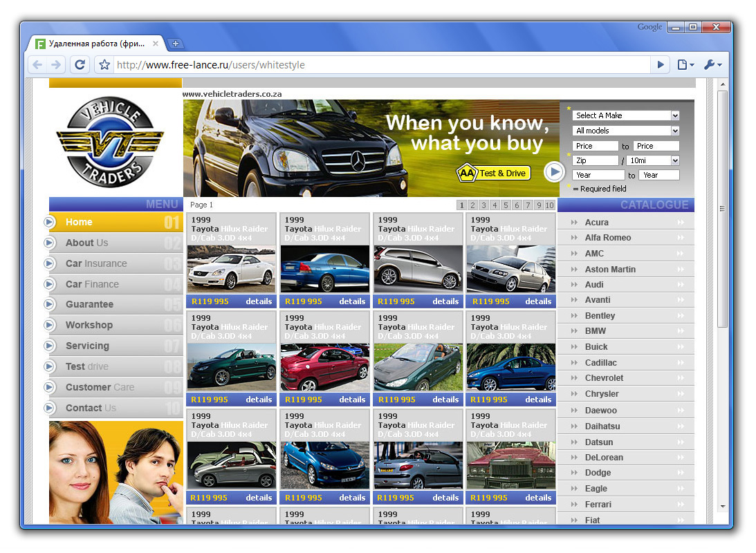Open the About Us menu item
756x553 pixels.
[116, 243]
